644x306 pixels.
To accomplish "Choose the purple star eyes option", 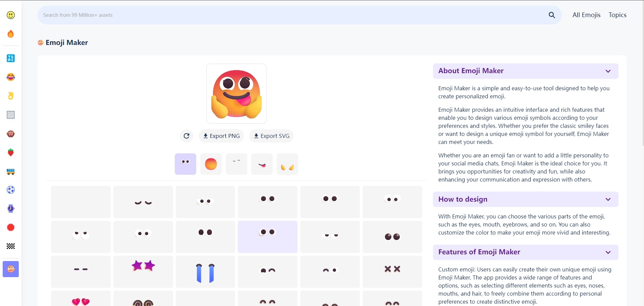I will pyautogui.click(x=143, y=272).
